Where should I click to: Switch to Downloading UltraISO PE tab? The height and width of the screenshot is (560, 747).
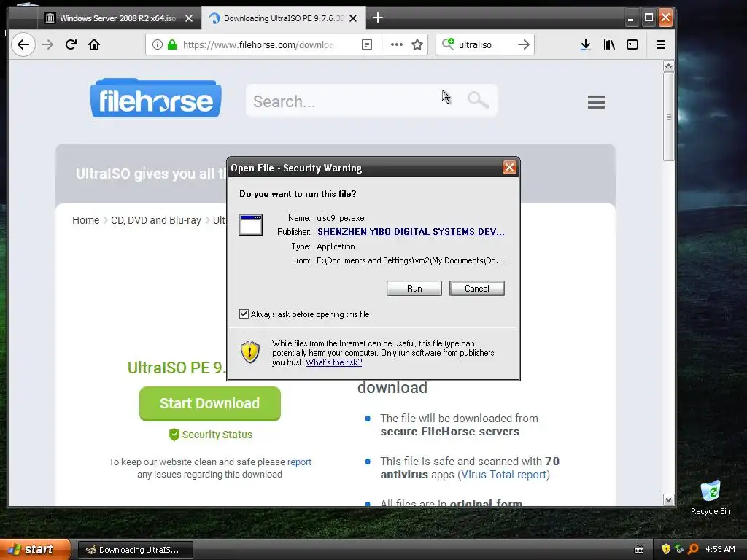coord(283,18)
